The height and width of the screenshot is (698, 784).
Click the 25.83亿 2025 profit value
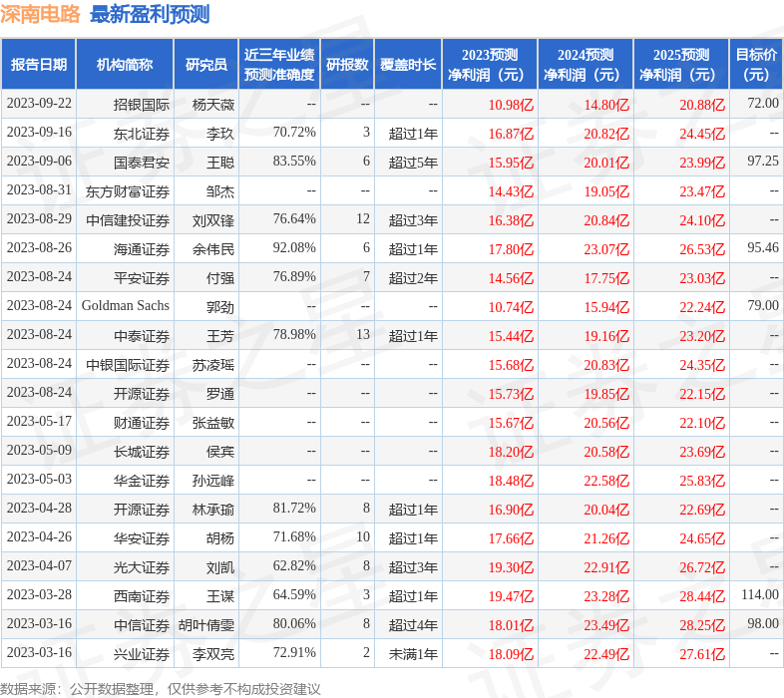(702, 481)
